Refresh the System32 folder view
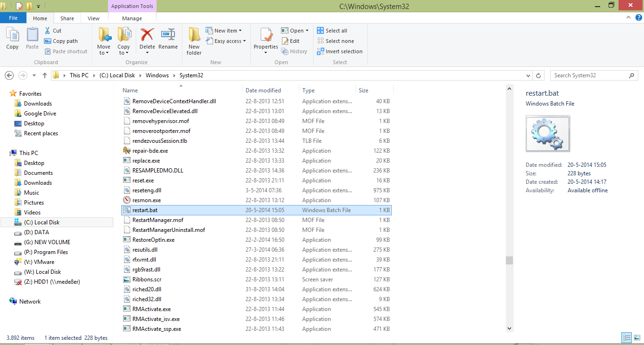 (x=539, y=75)
